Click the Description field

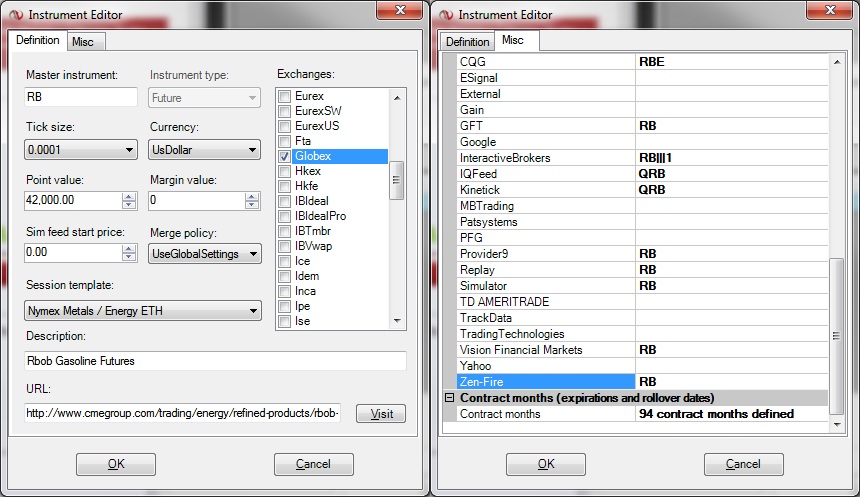pyautogui.click(x=215, y=361)
